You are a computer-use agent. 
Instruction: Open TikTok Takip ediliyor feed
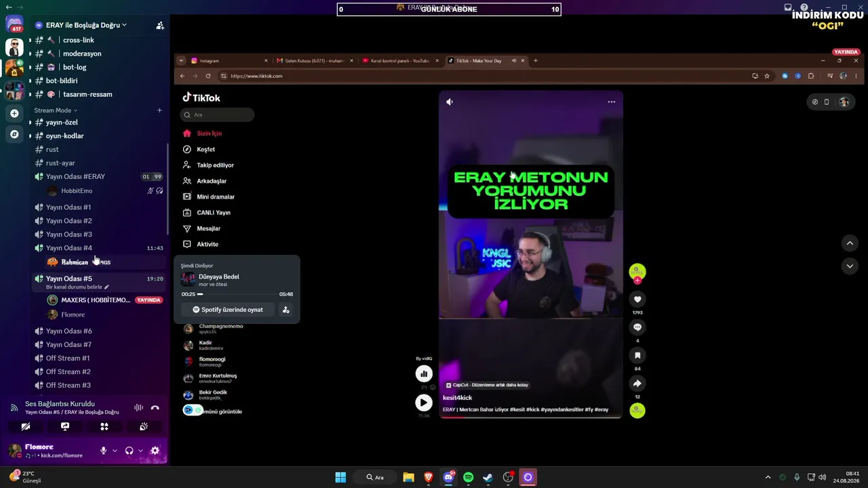[215, 165]
